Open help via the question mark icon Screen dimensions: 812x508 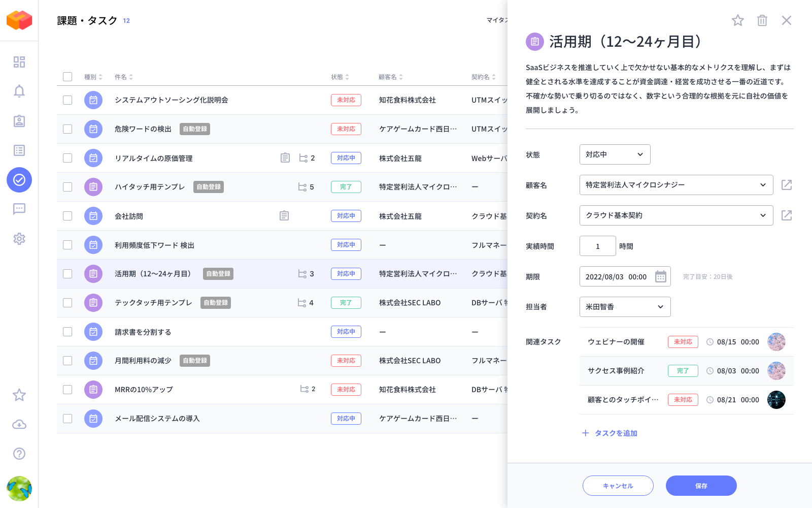[x=19, y=454]
